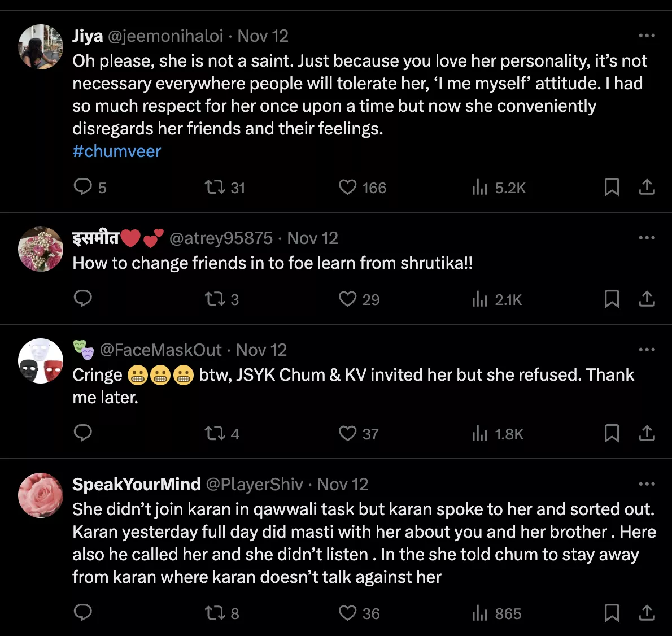Share Jiya's tweet
The width and height of the screenshot is (672, 636).
647,187
